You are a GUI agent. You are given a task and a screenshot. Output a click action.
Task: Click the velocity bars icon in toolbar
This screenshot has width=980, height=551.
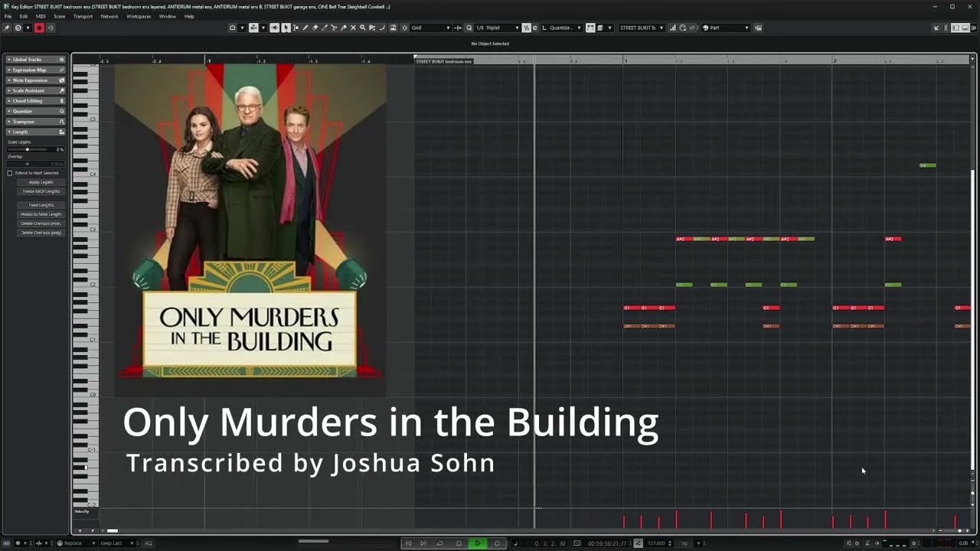click(x=673, y=28)
